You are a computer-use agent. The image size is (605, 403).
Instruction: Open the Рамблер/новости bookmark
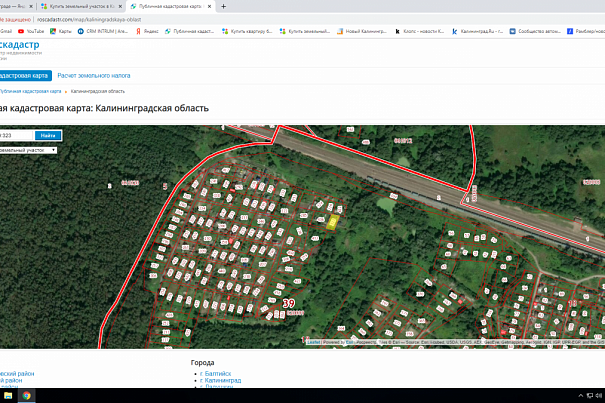(588, 31)
